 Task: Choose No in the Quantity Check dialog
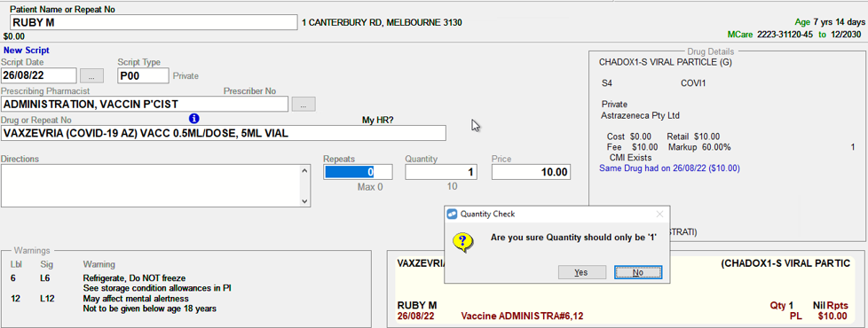click(638, 272)
